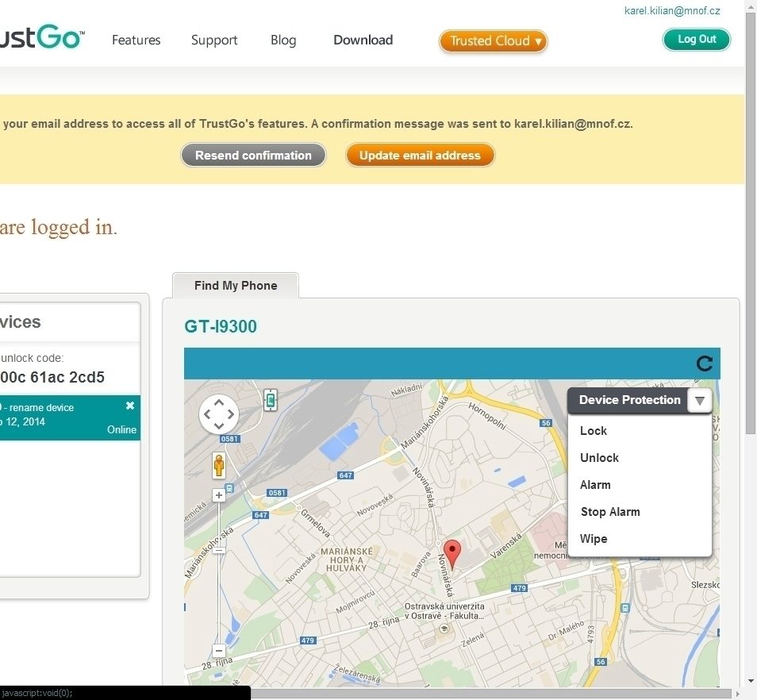Click the Log Out button
This screenshot has height=700, width=757.
coord(697,40)
